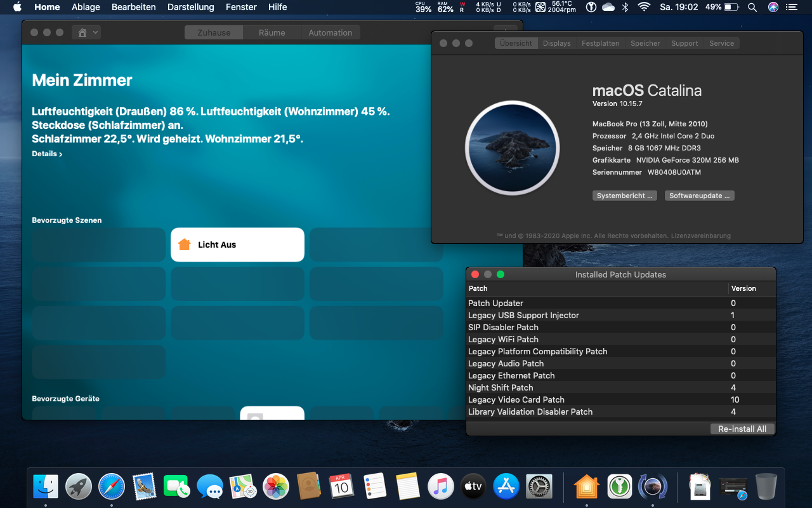This screenshot has height=508, width=812.
Task: Click the battery status indicator
Action: click(721, 7)
